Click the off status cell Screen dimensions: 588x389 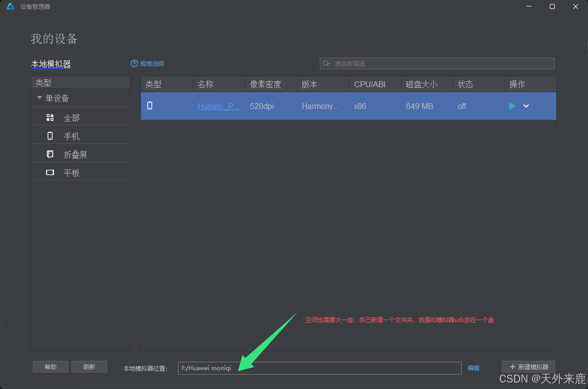(462, 106)
